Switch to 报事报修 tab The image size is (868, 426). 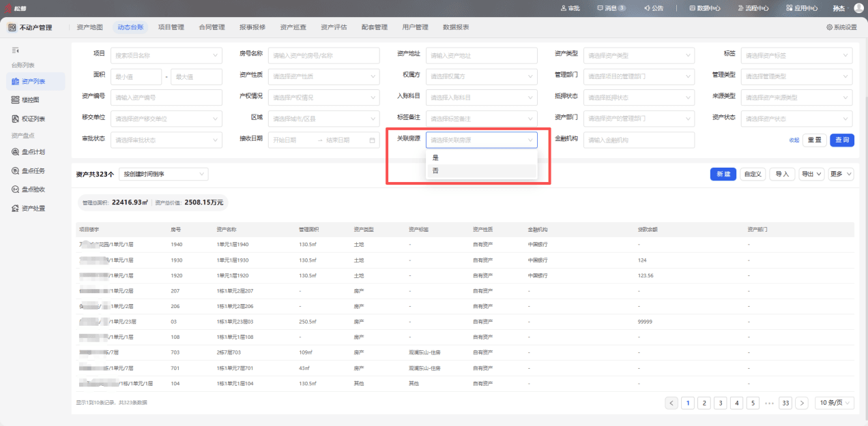click(x=252, y=27)
